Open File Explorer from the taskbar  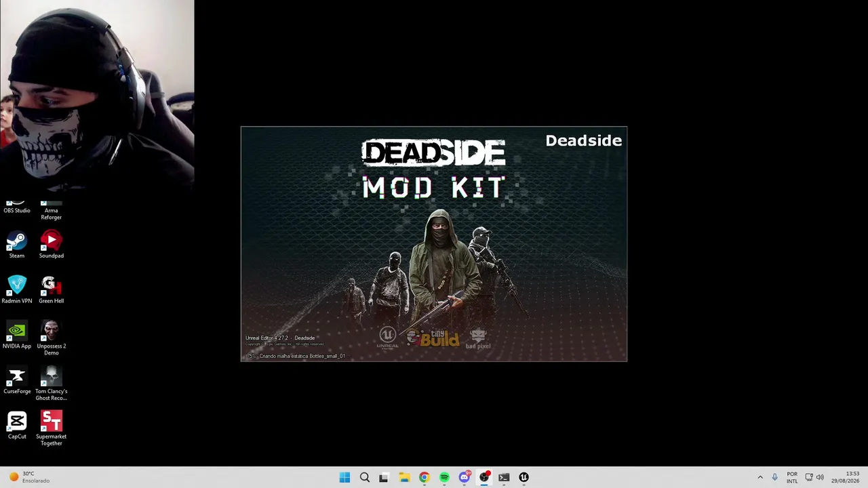tap(404, 477)
